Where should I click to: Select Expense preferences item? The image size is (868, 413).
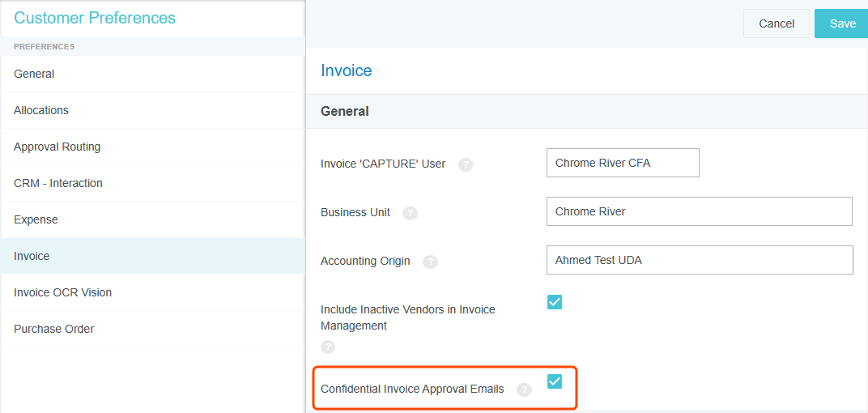point(36,219)
